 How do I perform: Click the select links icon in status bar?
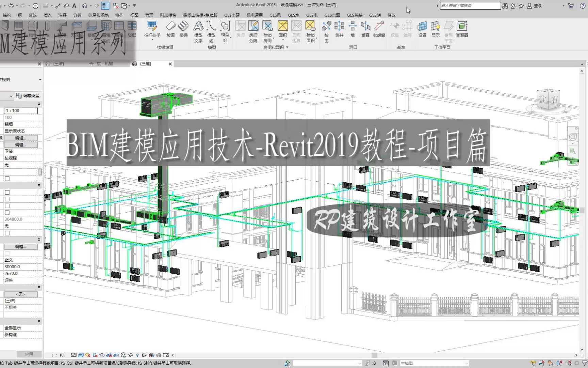(x=533, y=363)
